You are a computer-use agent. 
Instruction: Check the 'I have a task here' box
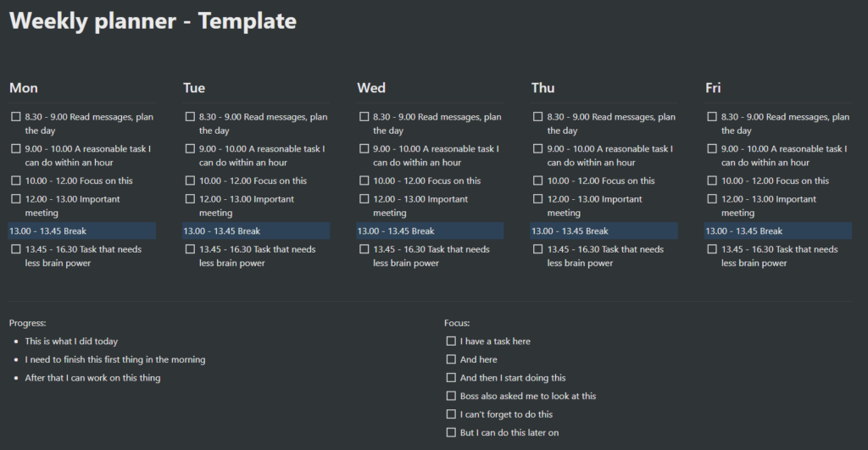pyautogui.click(x=451, y=341)
